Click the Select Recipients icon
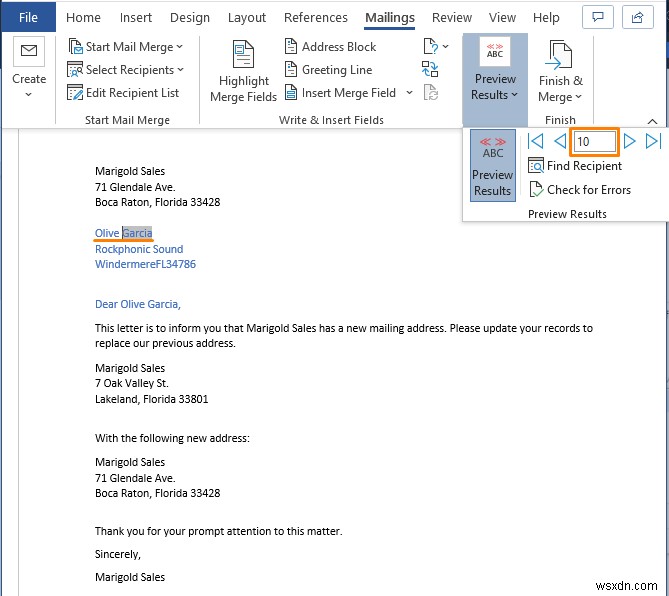The width and height of the screenshot is (669, 596). 75,69
